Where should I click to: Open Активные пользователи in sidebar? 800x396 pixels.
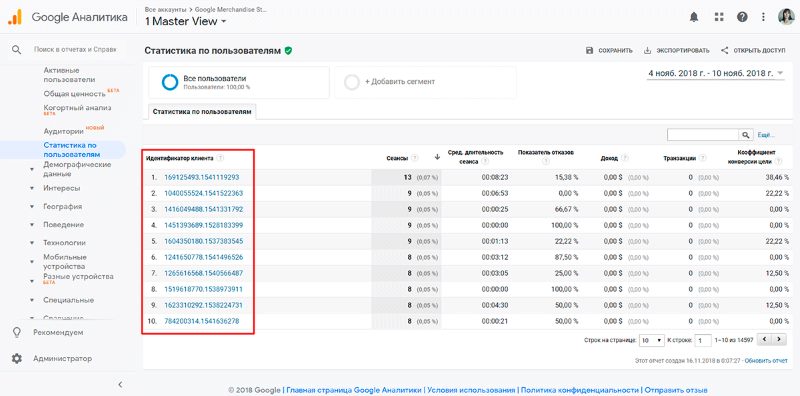(69, 75)
